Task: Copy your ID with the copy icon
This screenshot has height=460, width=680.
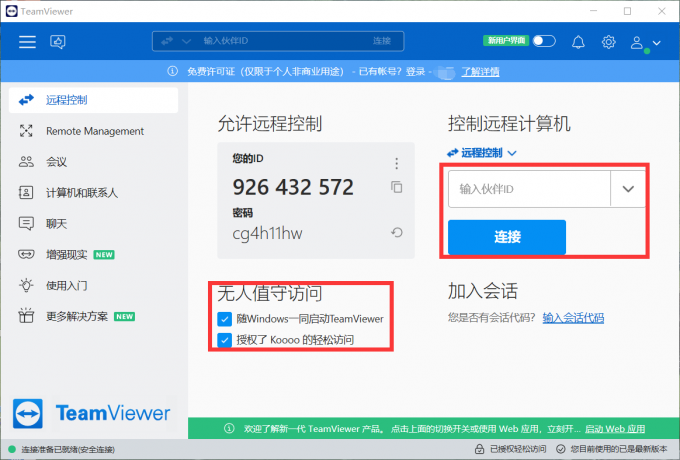Action: [396, 187]
